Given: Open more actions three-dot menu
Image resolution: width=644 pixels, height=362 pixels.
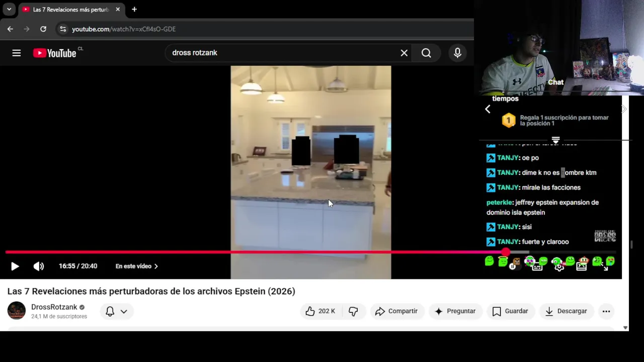Looking at the screenshot, I should click(x=606, y=311).
